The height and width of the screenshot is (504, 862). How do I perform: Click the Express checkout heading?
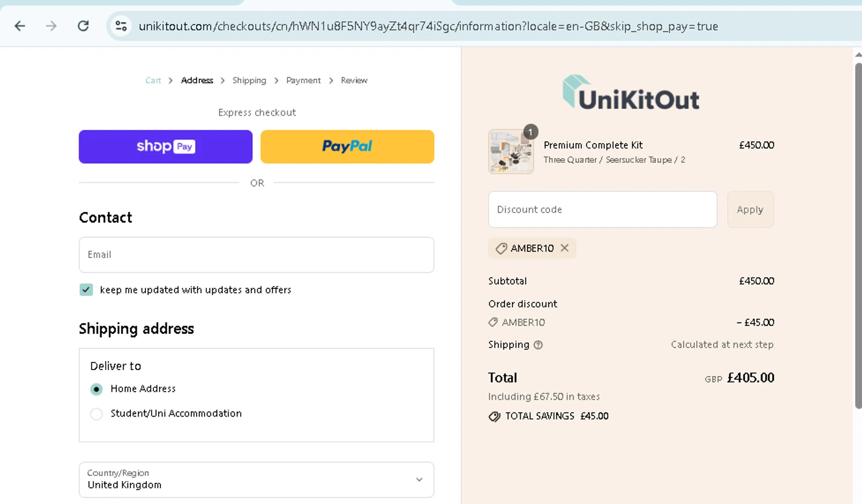[257, 113]
